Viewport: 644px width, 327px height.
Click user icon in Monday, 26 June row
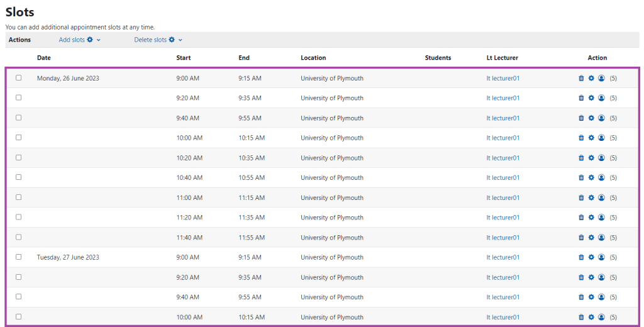point(601,78)
